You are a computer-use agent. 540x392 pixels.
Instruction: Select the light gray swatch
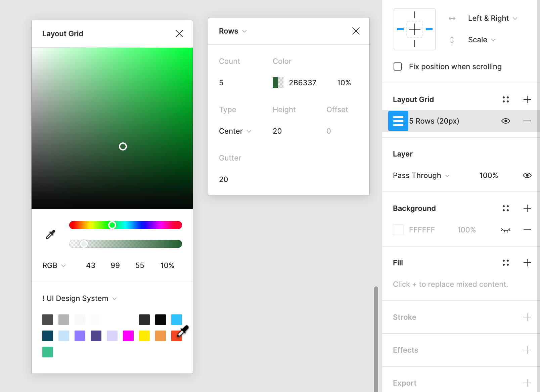tap(64, 320)
